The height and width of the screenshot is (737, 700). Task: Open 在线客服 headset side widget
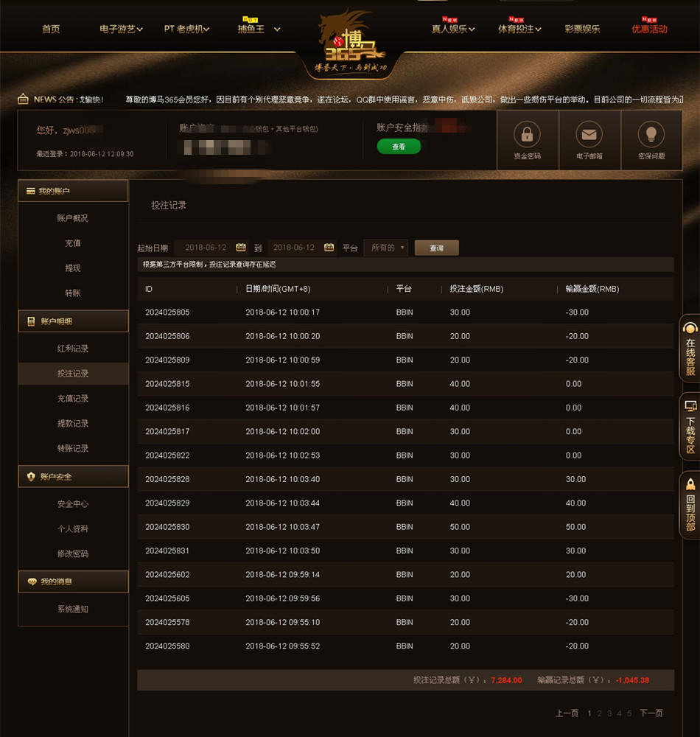tap(690, 349)
